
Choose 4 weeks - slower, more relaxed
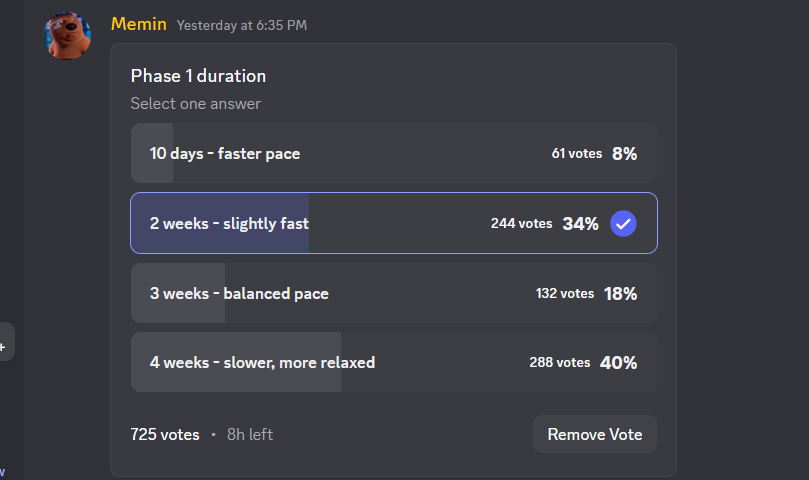[x=394, y=362]
